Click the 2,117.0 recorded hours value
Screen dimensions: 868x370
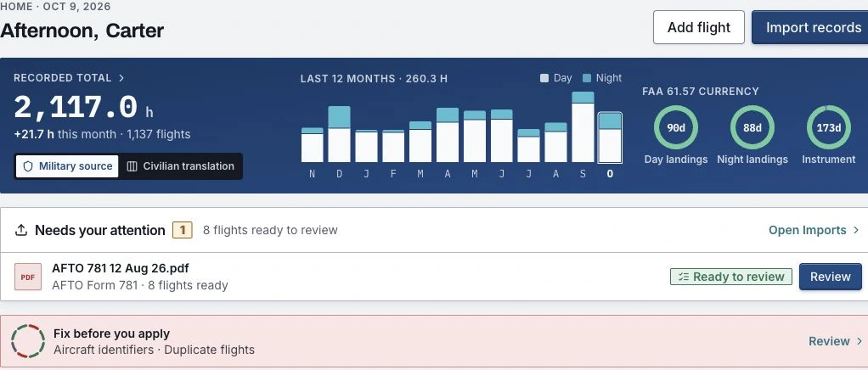[x=76, y=107]
